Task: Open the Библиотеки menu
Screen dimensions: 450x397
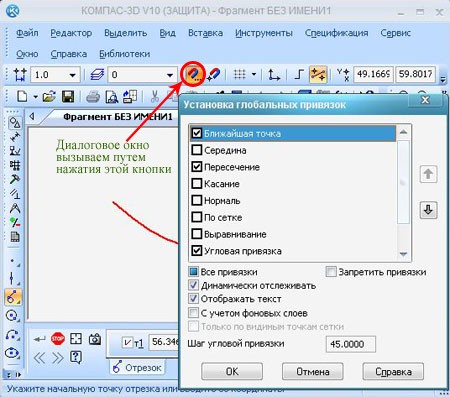Action: pos(124,54)
